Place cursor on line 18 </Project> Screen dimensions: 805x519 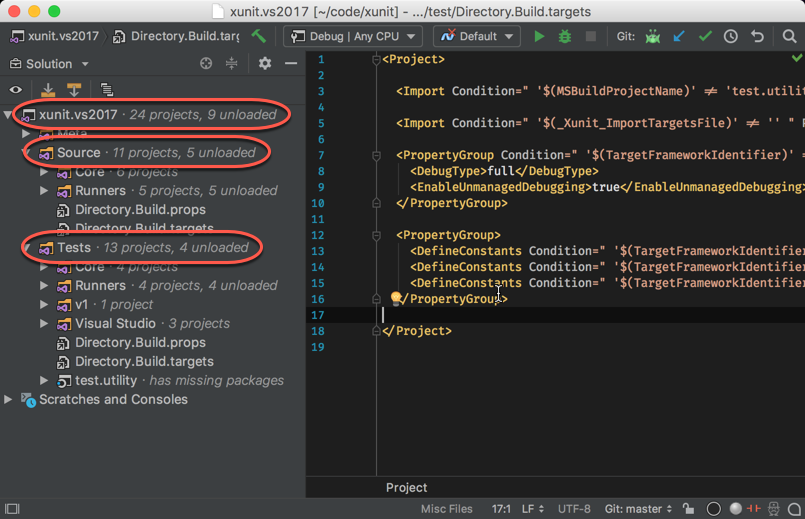pos(417,331)
